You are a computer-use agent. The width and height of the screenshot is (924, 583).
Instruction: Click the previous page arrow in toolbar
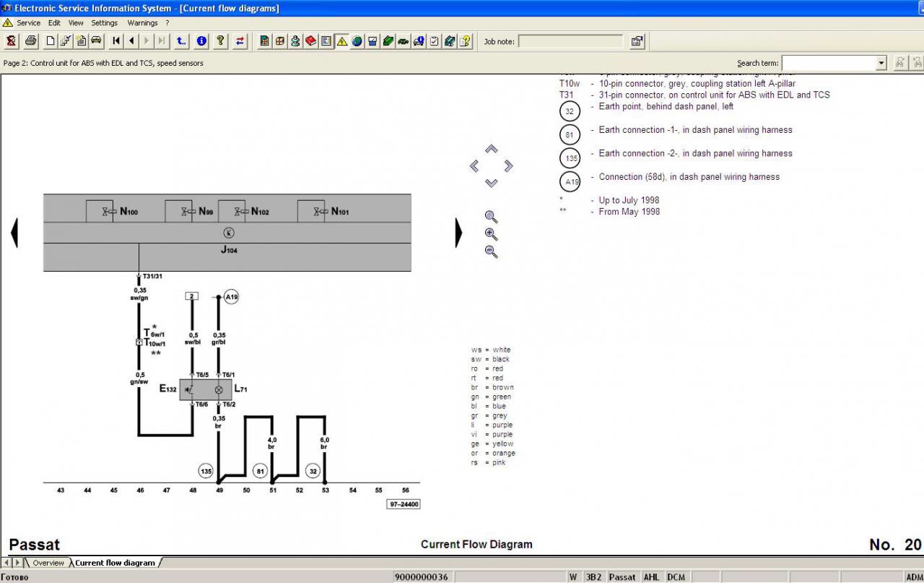pyautogui.click(x=131, y=41)
